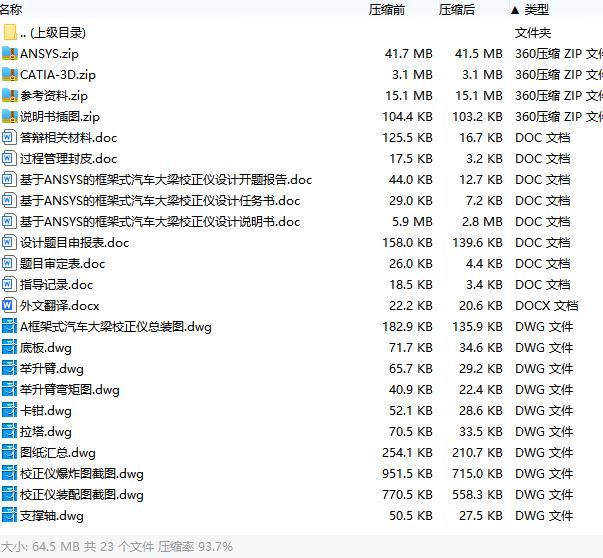The height and width of the screenshot is (558, 603).
Task: Select the file name 拉塔.dwg
Action: (46, 431)
